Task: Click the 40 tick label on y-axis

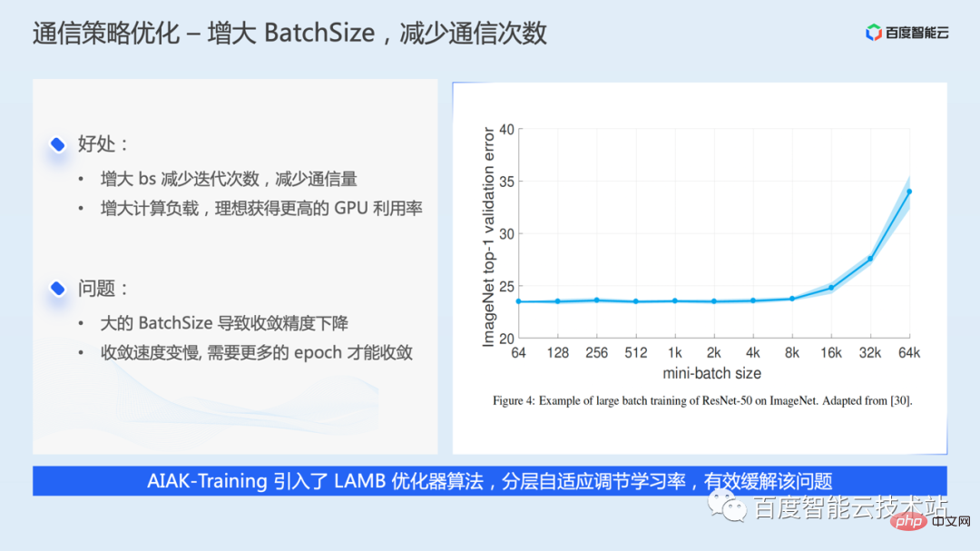Action: [x=505, y=130]
